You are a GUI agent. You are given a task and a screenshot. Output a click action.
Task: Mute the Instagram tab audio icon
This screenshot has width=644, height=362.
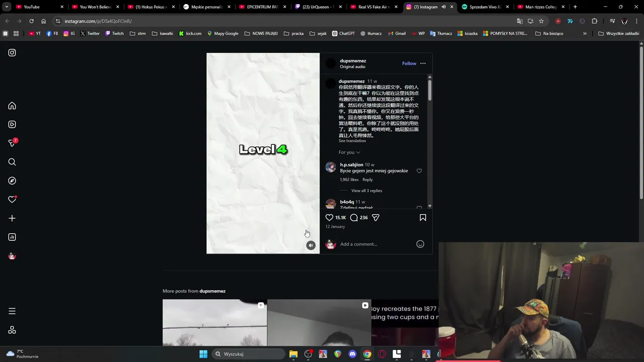coord(443,7)
